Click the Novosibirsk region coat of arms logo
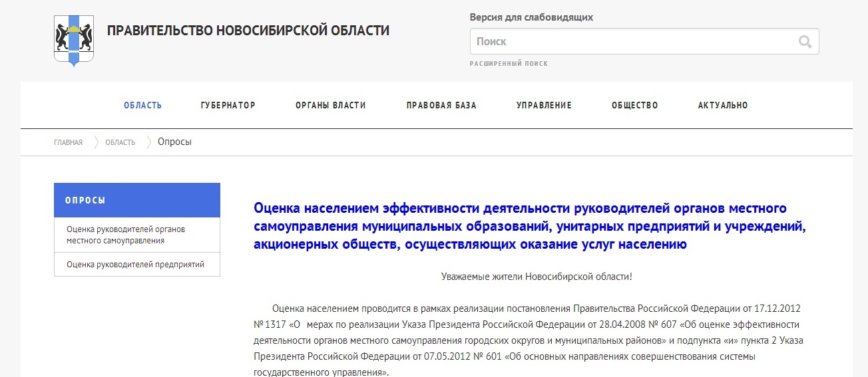This screenshot has width=868, height=377. (74, 41)
